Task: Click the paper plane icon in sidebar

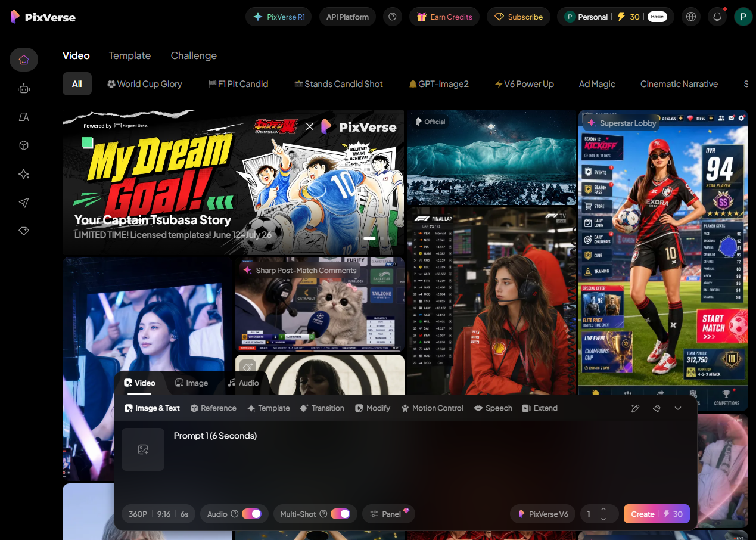Action: pos(24,203)
